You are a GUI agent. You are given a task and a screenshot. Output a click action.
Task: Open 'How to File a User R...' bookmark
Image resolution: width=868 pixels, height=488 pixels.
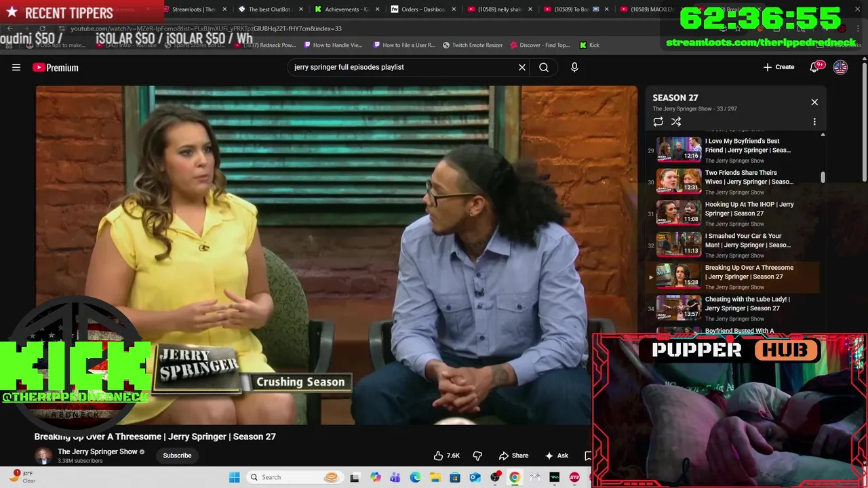click(404, 45)
